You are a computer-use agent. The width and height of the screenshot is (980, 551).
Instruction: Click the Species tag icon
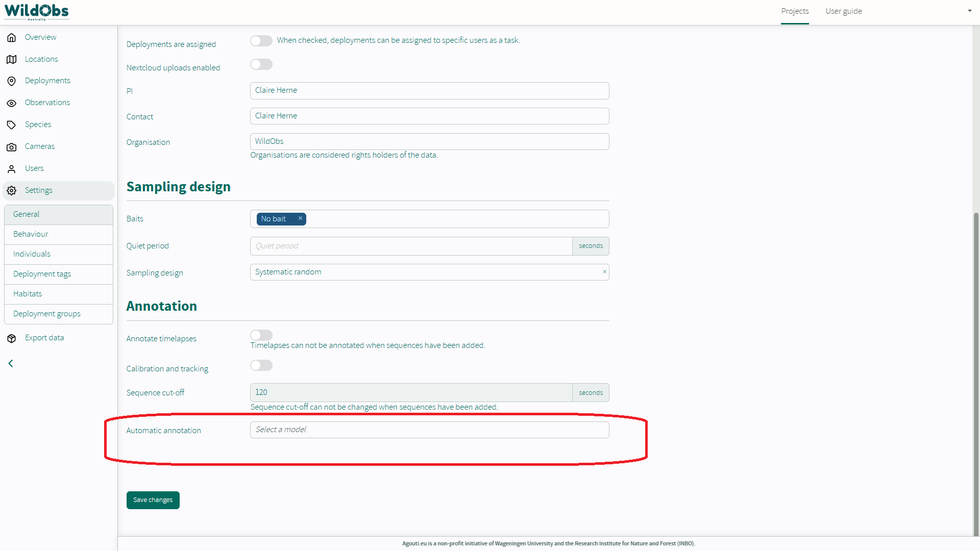point(11,125)
